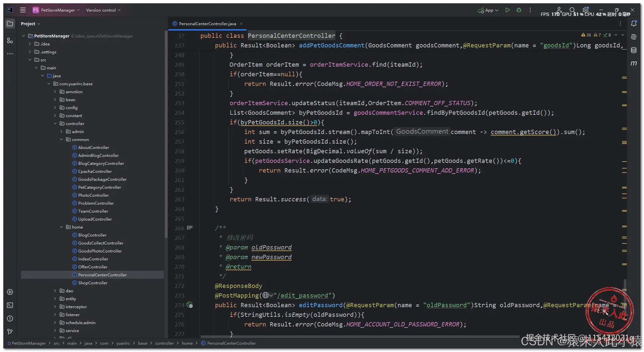Viewport: 644px width, 352px height.
Task: Open the Services tool window icon
Action: (x=10, y=292)
